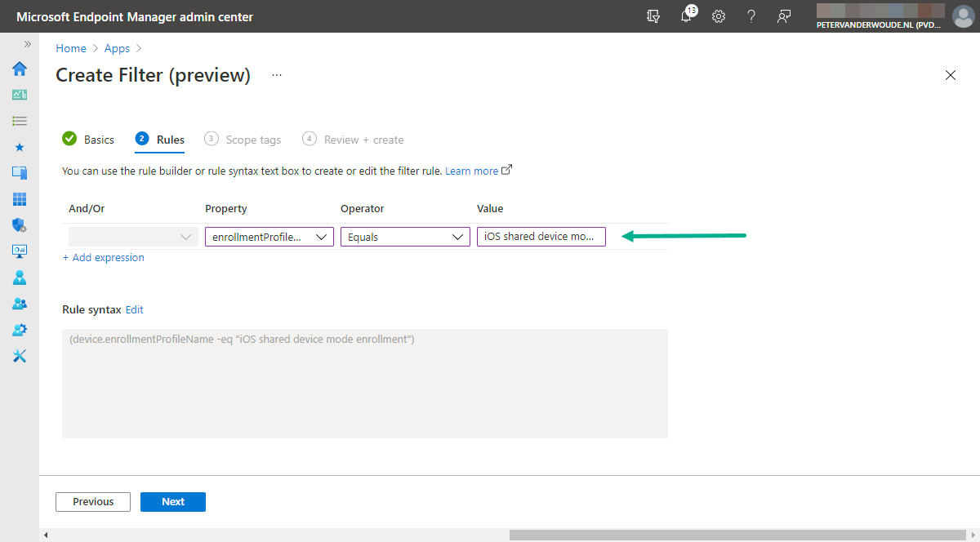Open the And/Or dropdown in rule builder
The height and width of the screenshot is (542, 980).
[131, 236]
